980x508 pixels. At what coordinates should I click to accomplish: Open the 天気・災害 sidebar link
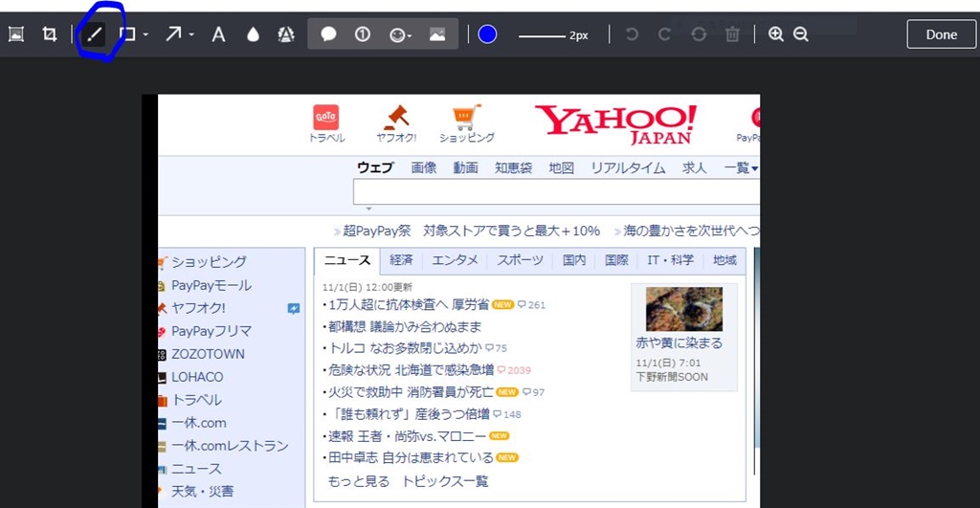click(x=203, y=491)
